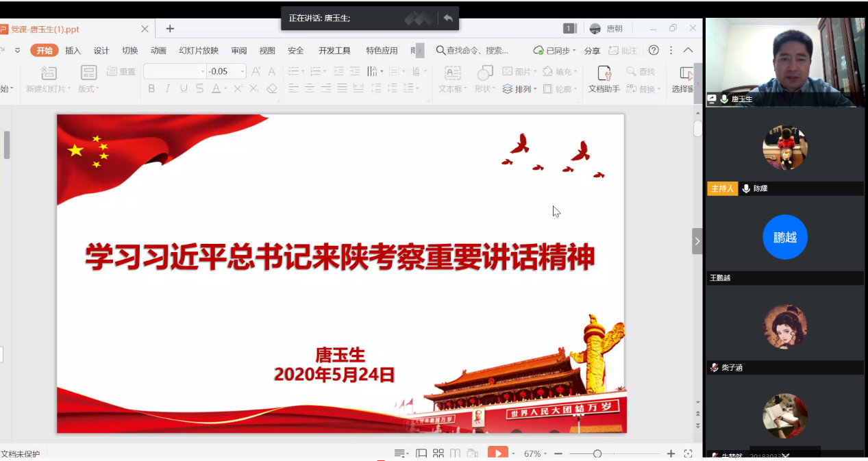Toggle muted microphone icon for 柴子涵
The height and width of the screenshot is (461, 868).
[x=715, y=368]
